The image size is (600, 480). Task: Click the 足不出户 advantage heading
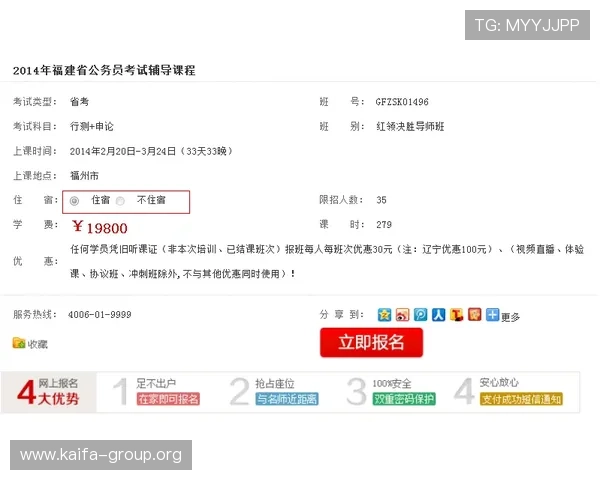point(156,383)
